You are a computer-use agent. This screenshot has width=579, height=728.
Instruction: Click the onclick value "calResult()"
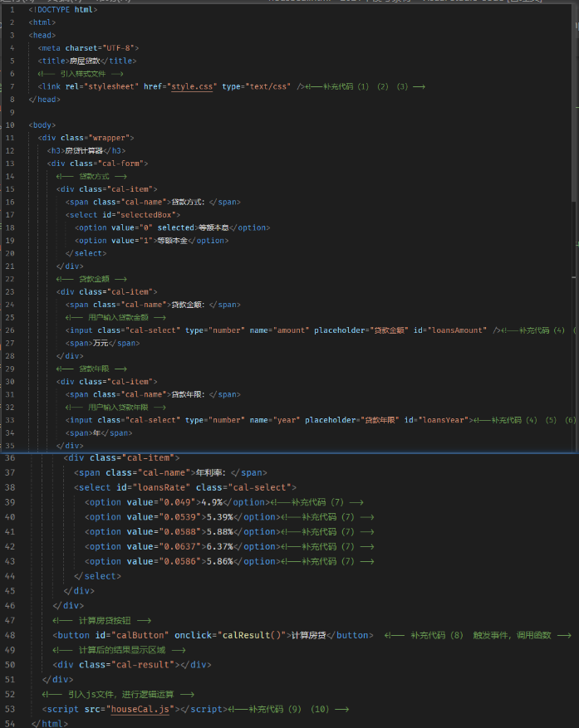(253, 635)
